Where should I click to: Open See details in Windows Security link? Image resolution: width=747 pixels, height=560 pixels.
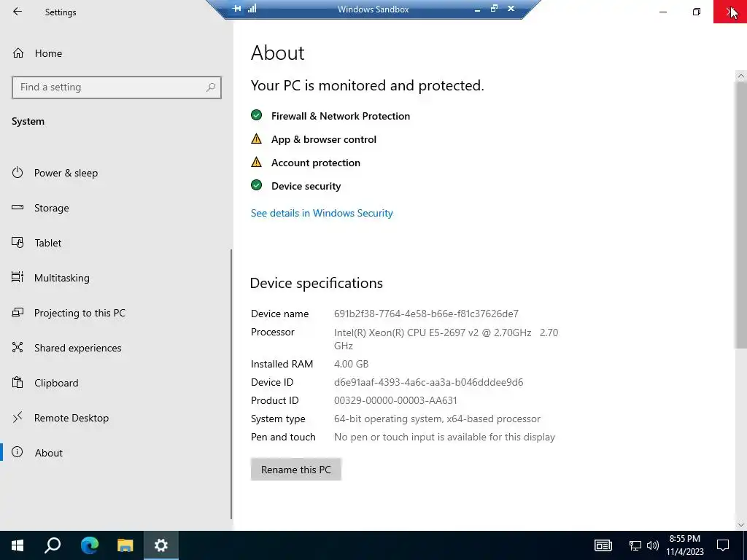[x=322, y=213]
